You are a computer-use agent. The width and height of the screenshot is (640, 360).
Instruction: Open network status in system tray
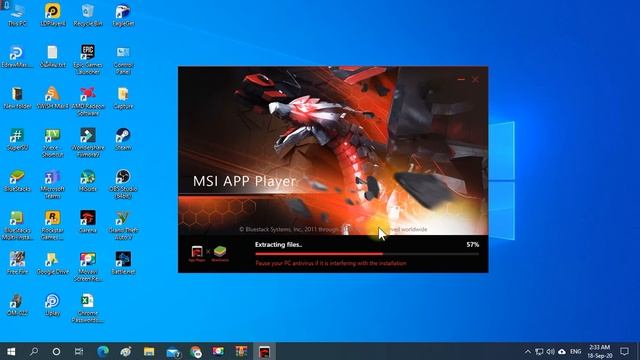pos(539,351)
